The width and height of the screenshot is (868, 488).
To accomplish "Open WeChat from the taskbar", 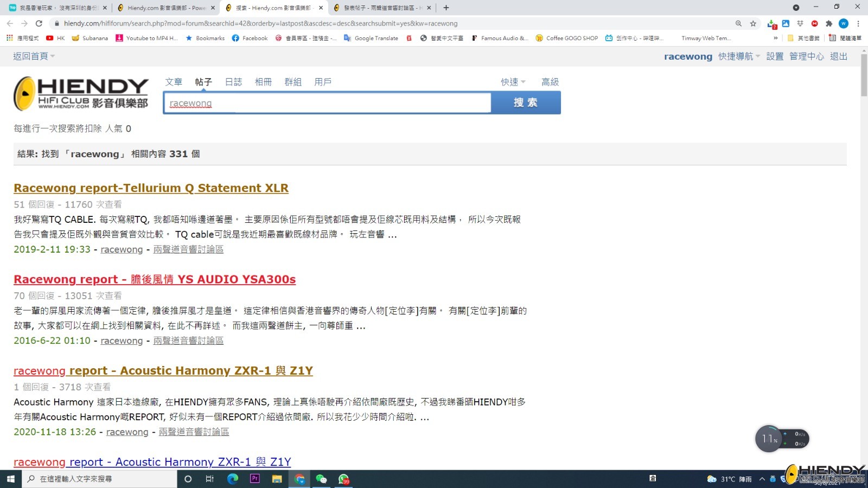I will click(321, 479).
